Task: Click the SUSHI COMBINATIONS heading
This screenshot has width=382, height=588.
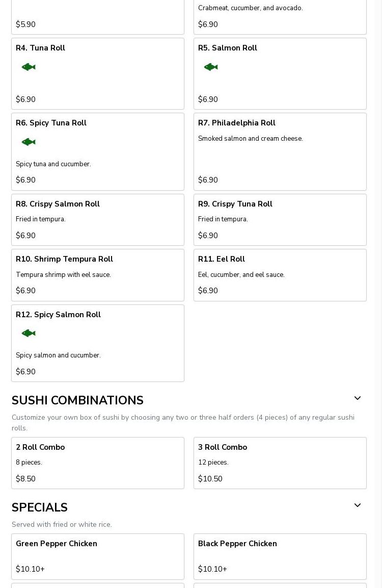Action: (77, 400)
